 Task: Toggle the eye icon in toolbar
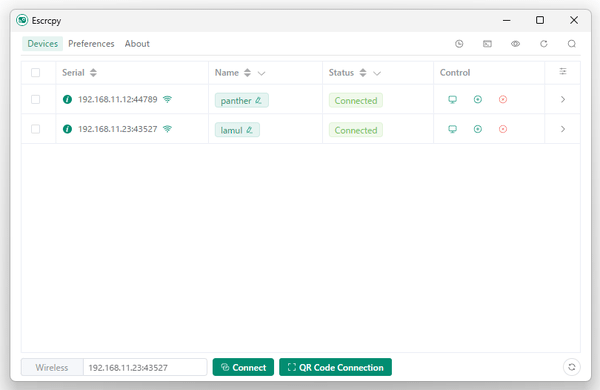515,44
